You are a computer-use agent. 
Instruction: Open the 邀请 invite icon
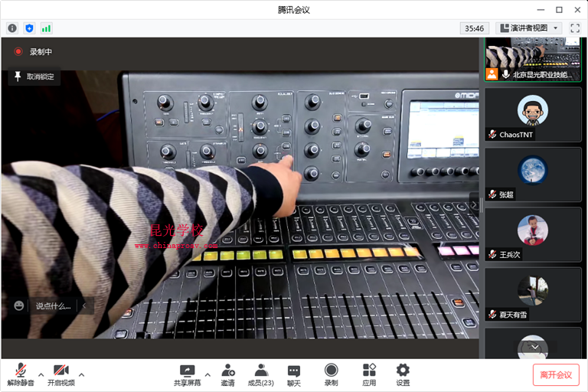click(228, 374)
